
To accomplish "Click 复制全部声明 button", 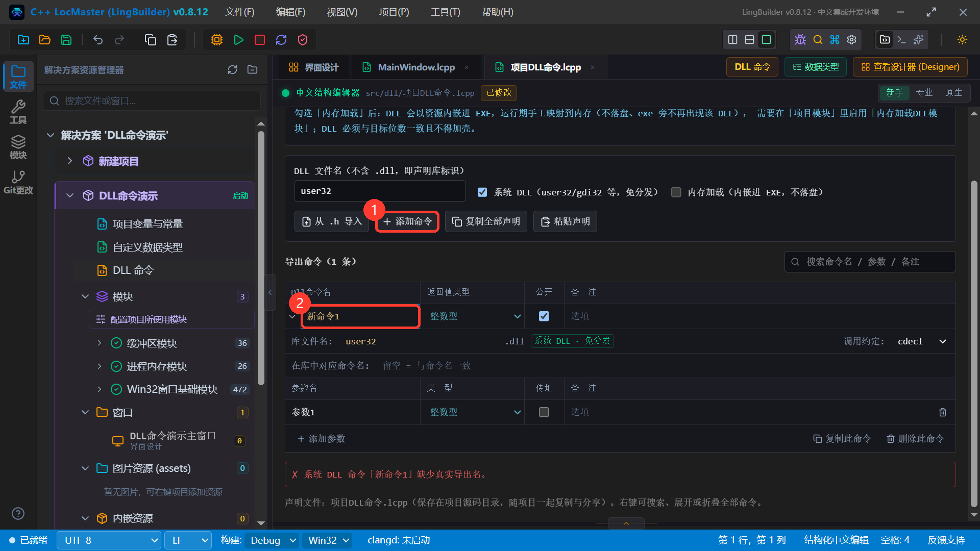I will (486, 221).
